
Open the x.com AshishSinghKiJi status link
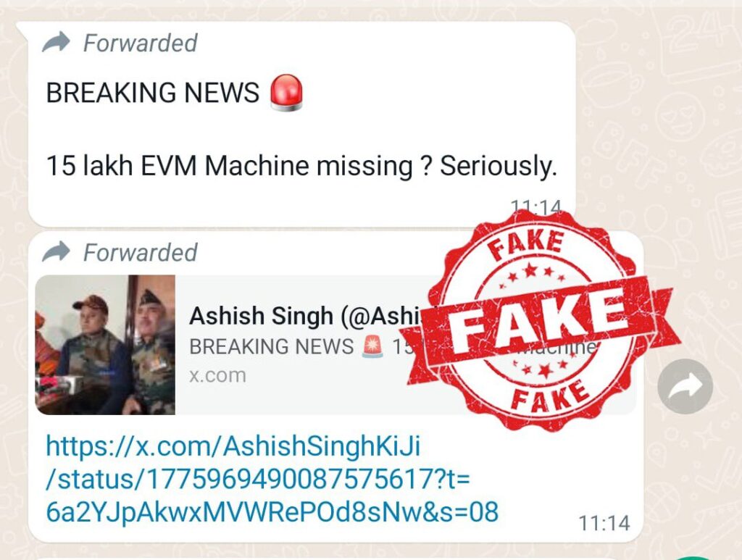[272, 479]
